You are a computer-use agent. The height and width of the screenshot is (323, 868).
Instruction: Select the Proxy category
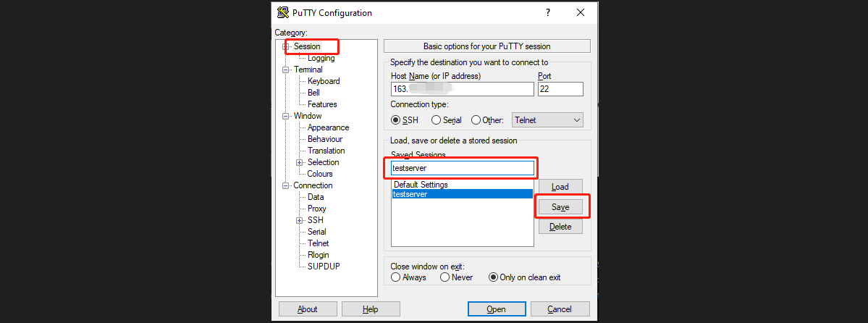click(x=316, y=209)
